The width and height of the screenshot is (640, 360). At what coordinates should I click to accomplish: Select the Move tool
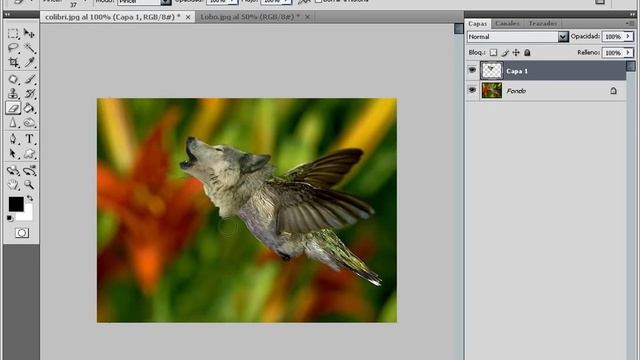coord(29,33)
